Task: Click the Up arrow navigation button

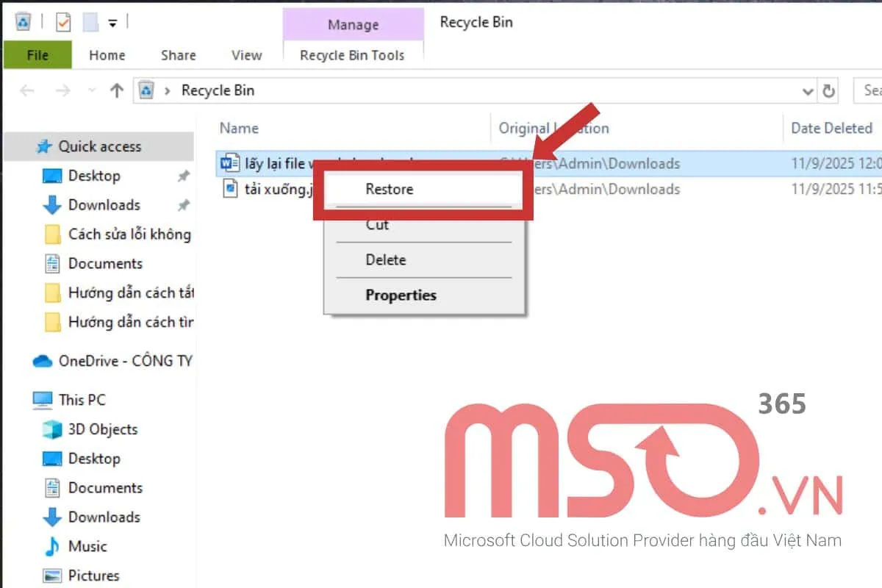Action: click(x=116, y=90)
